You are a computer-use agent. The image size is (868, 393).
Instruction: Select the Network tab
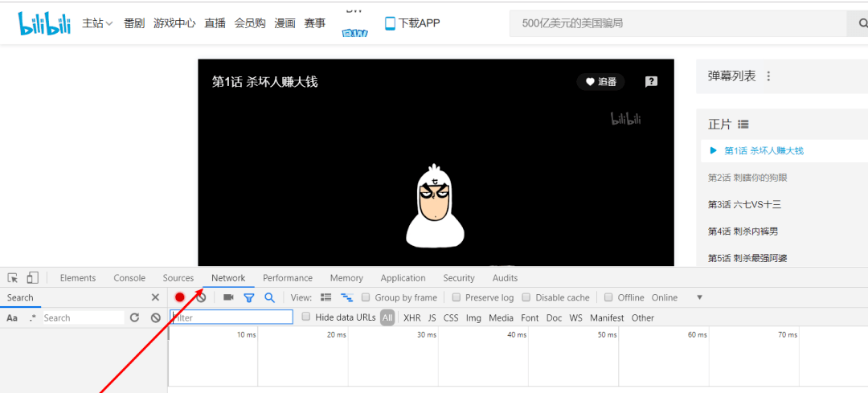[x=228, y=278]
